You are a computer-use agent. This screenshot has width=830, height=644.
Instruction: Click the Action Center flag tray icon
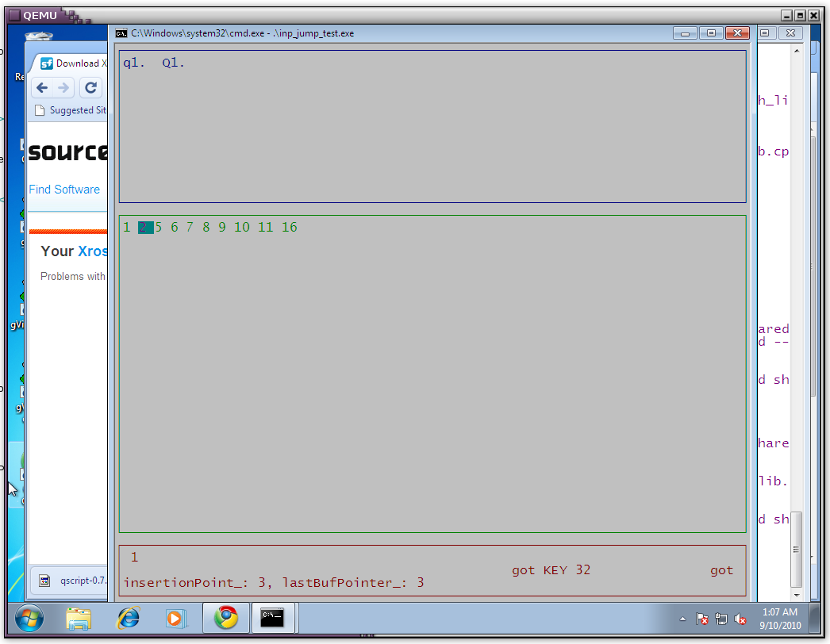point(702,619)
